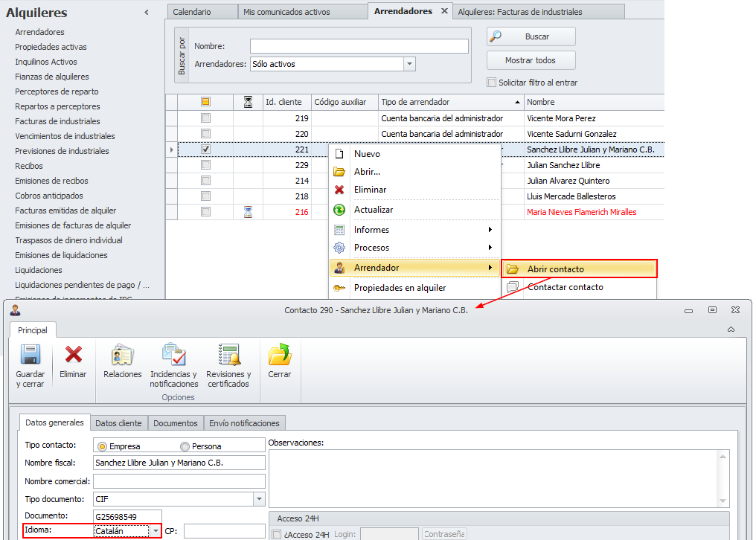Screen dimensions: 756x540
Task: Select the Persona radio button
Action: [185, 446]
